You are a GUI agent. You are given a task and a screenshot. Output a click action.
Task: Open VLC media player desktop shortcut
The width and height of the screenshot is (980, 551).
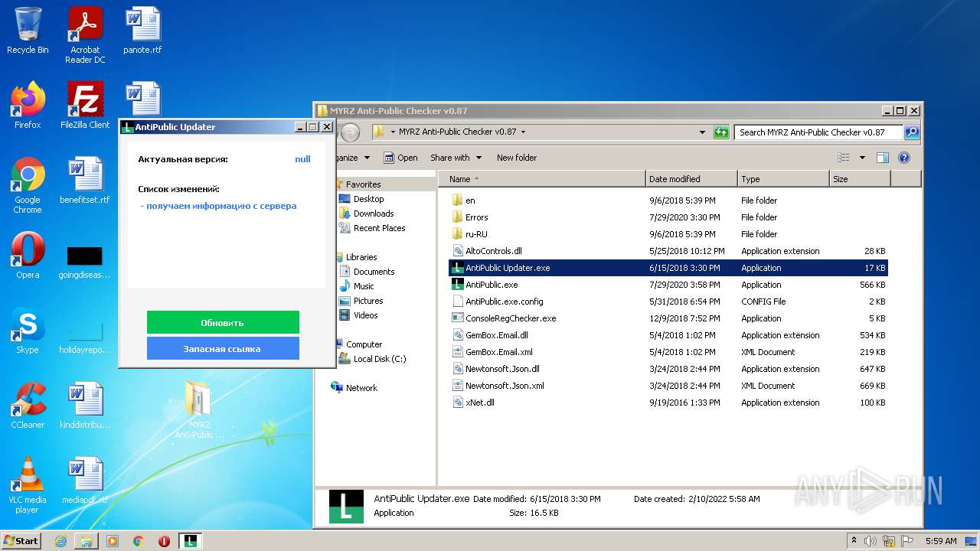(28, 486)
